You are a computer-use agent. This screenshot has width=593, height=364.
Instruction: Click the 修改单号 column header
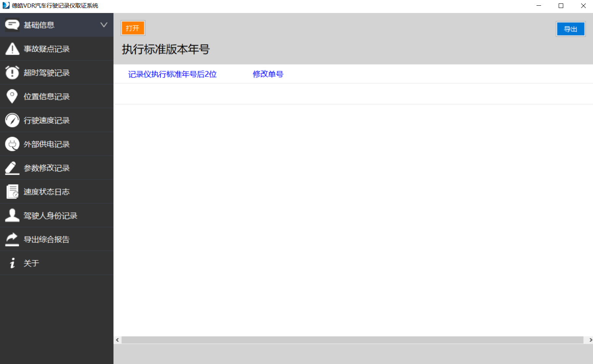click(x=268, y=74)
